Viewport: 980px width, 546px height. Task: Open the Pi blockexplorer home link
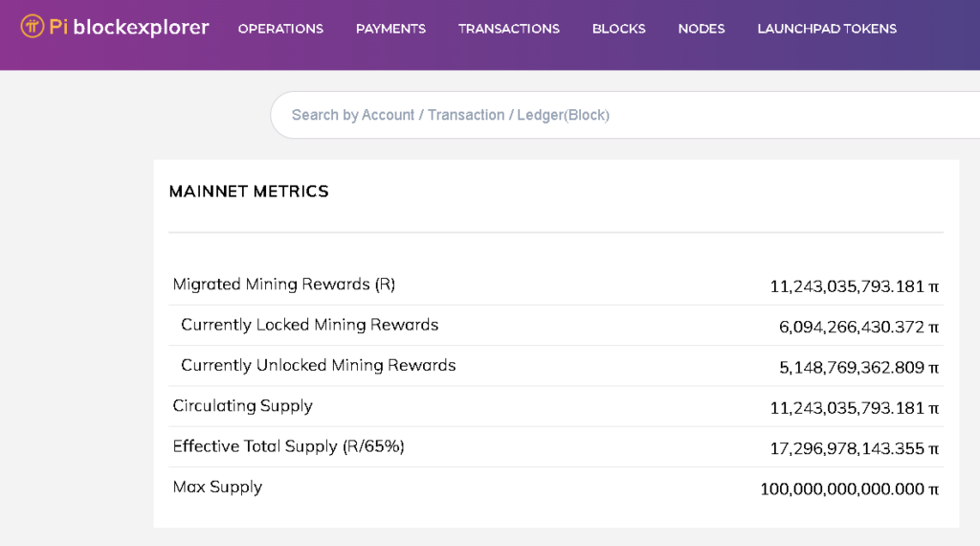[115, 27]
